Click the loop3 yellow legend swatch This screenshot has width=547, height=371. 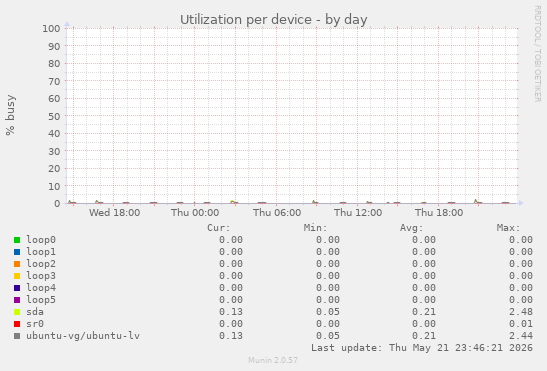[x=17, y=276]
